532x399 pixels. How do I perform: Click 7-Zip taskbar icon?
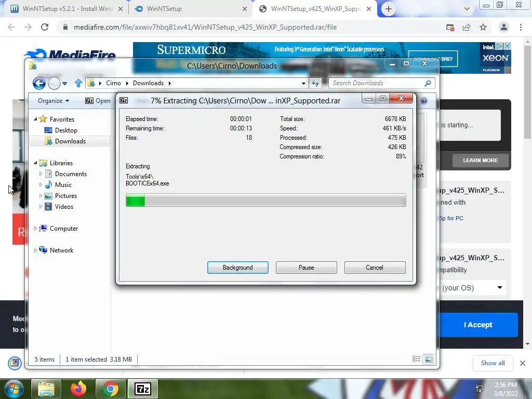pos(143,389)
